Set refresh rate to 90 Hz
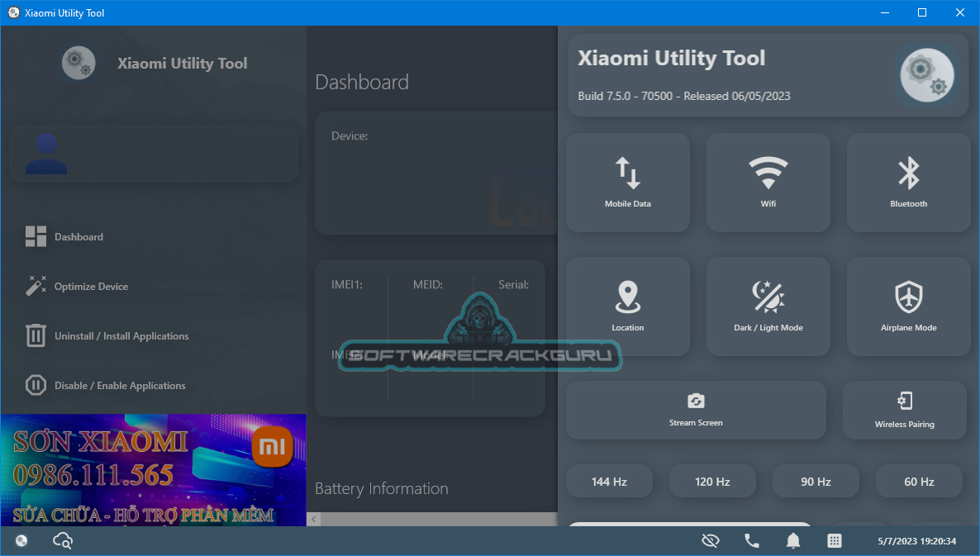Viewport: 980px width, 556px height. (816, 481)
